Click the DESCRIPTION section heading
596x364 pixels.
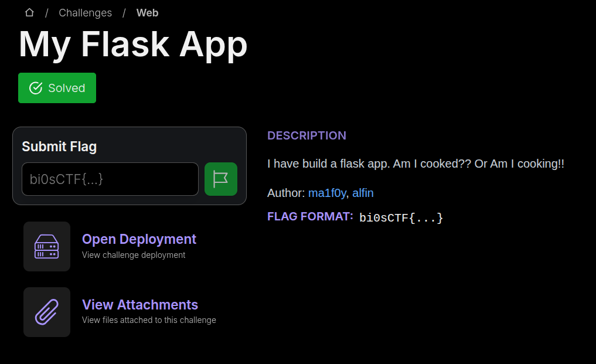pos(306,135)
